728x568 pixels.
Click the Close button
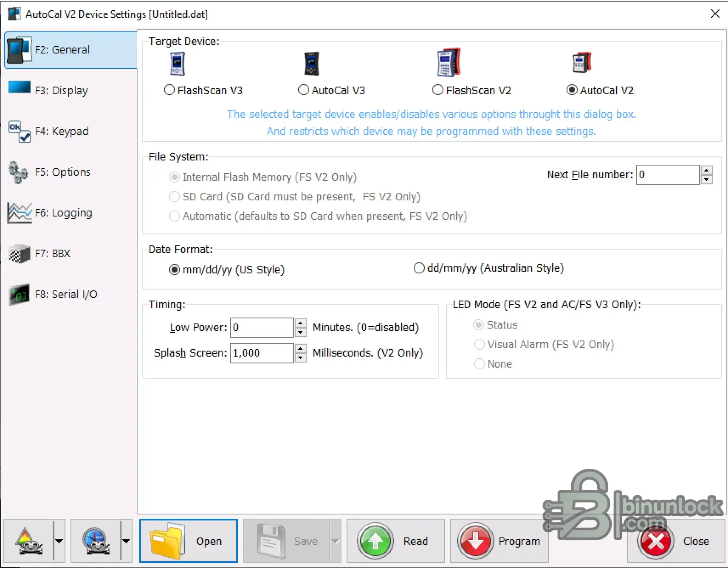pyautogui.click(x=676, y=540)
